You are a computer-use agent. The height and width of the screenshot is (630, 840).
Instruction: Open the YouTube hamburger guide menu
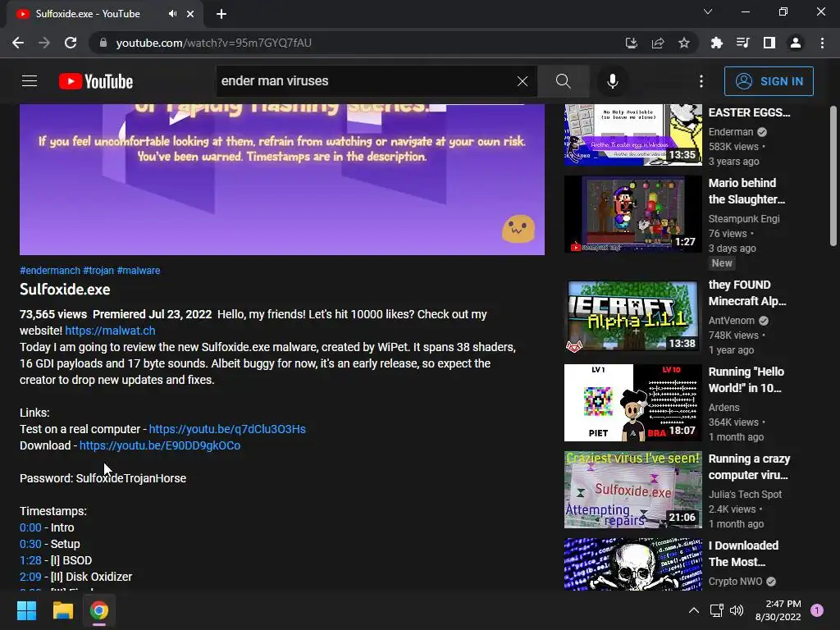30,81
